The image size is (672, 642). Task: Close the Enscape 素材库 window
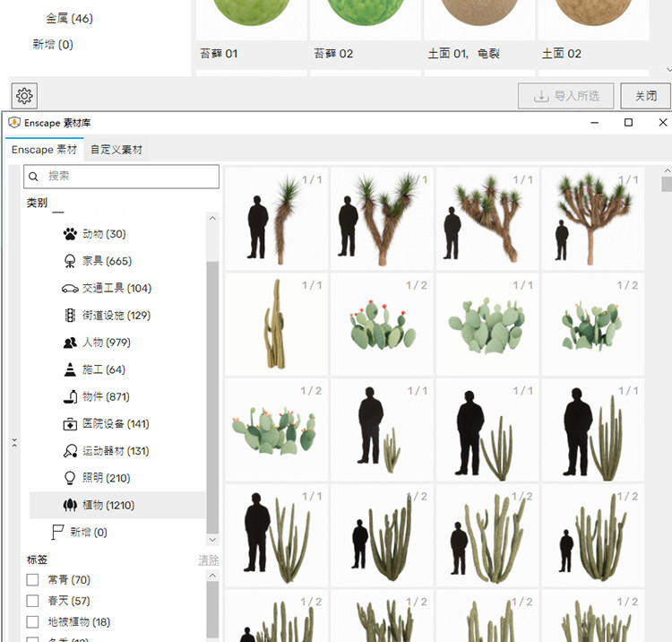(663, 123)
